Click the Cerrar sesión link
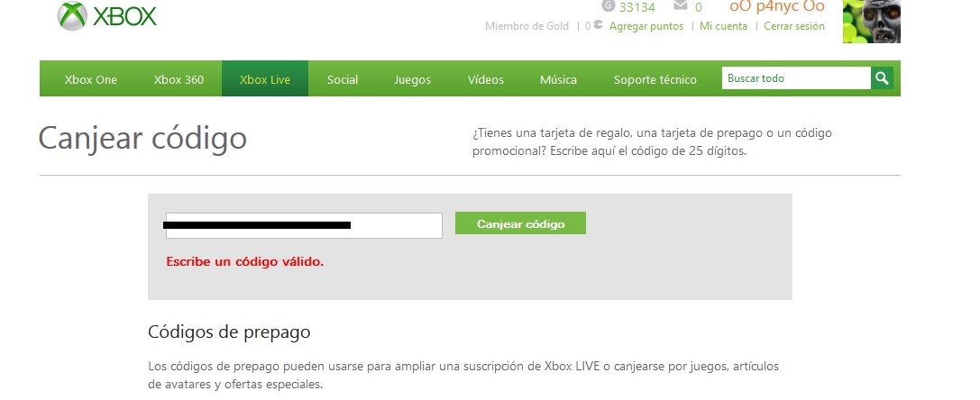Image resolution: width=980 pixels, height=400 pixels. click(794, 26)
